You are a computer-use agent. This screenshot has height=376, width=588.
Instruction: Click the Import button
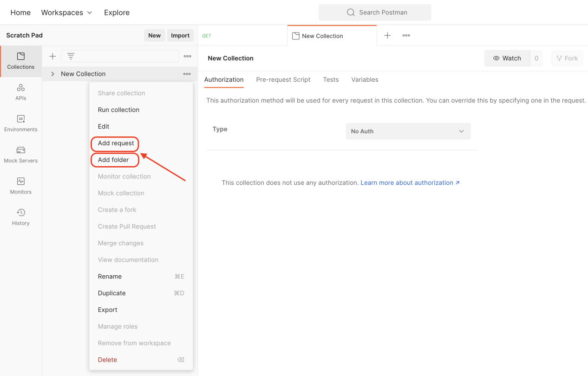point(180,35)
